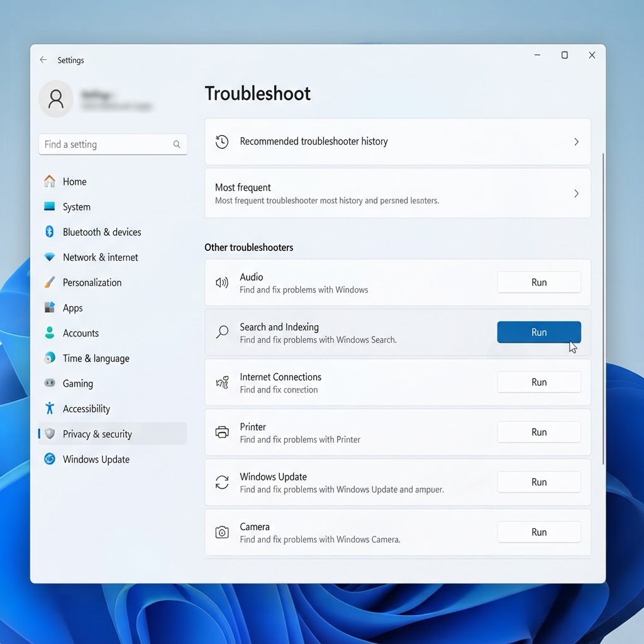
Task: Click the Windows Update refresh arrows icon
Action: pos(222,482)
